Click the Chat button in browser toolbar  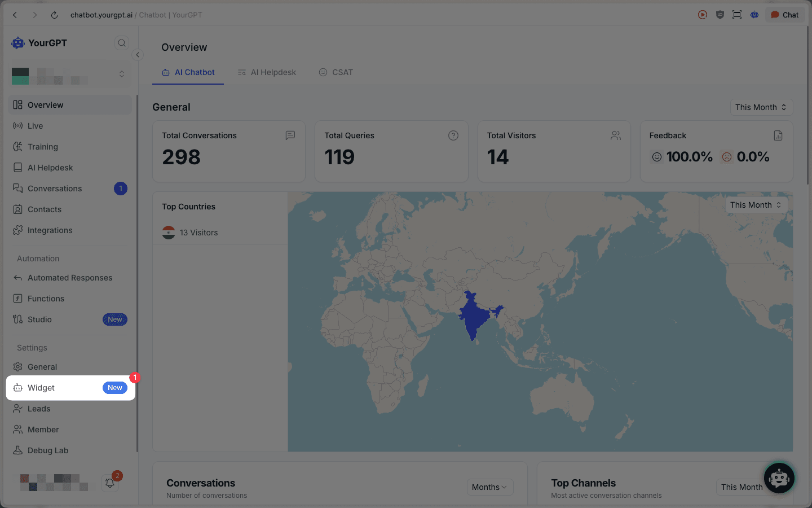tap(784, 15)
